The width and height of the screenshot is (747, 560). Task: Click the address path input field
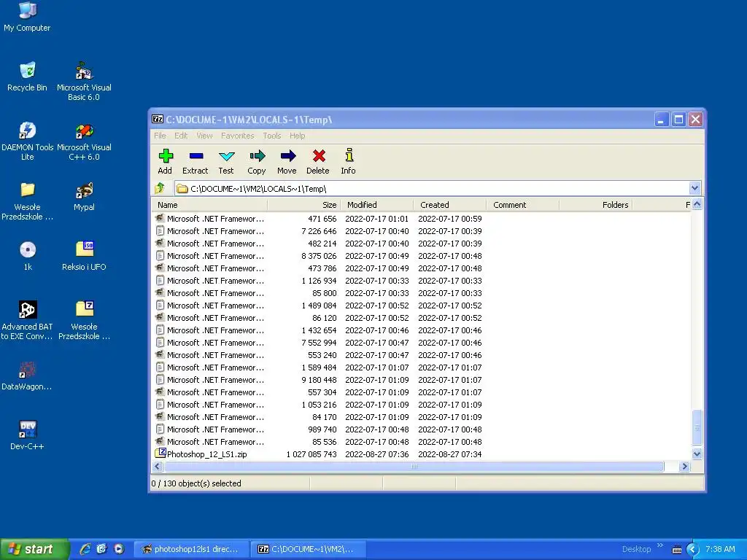coord(432,188)
